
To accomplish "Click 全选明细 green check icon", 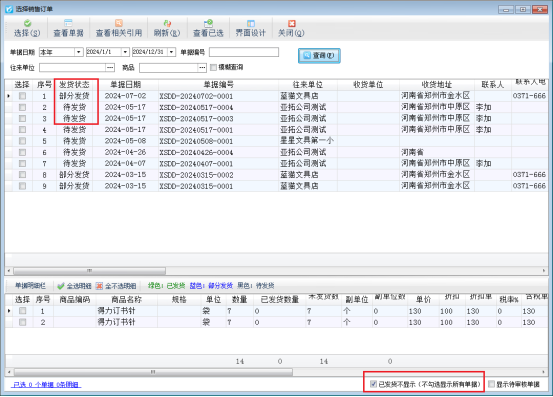I will [x=61, y=286].
